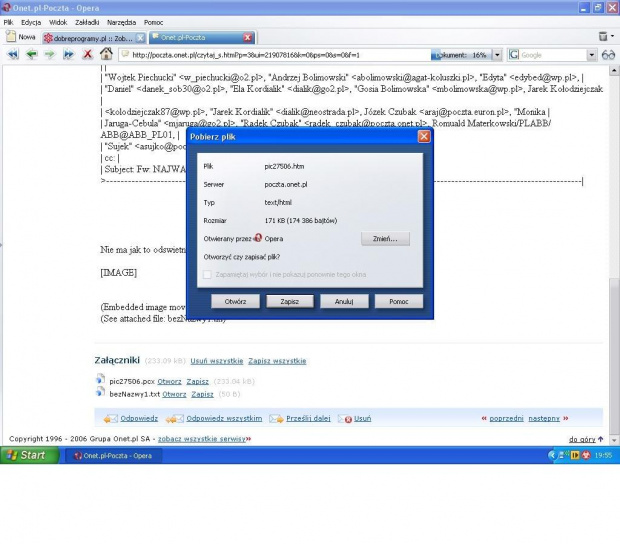Switch to the dobreprogramy.pl tab

[94, 38]
